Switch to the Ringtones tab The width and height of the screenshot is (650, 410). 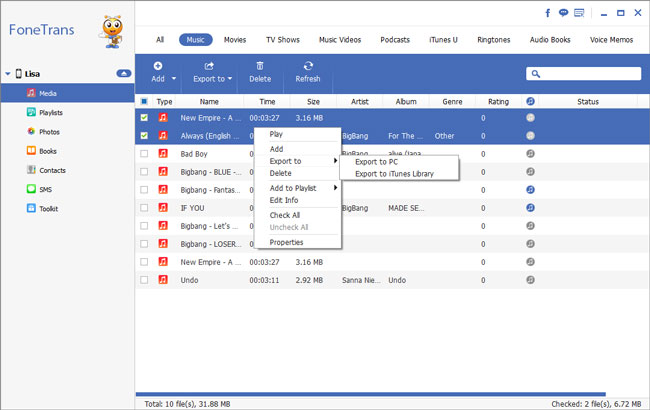coord(493,40)
